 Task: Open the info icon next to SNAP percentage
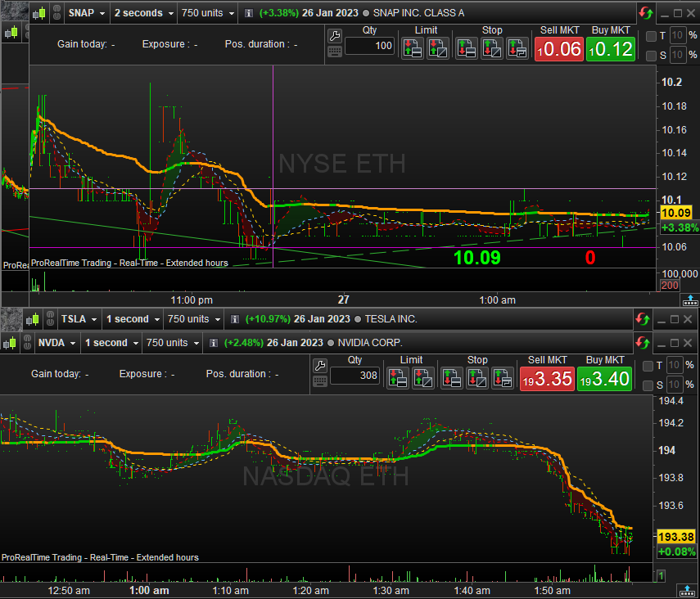[249, 13]
